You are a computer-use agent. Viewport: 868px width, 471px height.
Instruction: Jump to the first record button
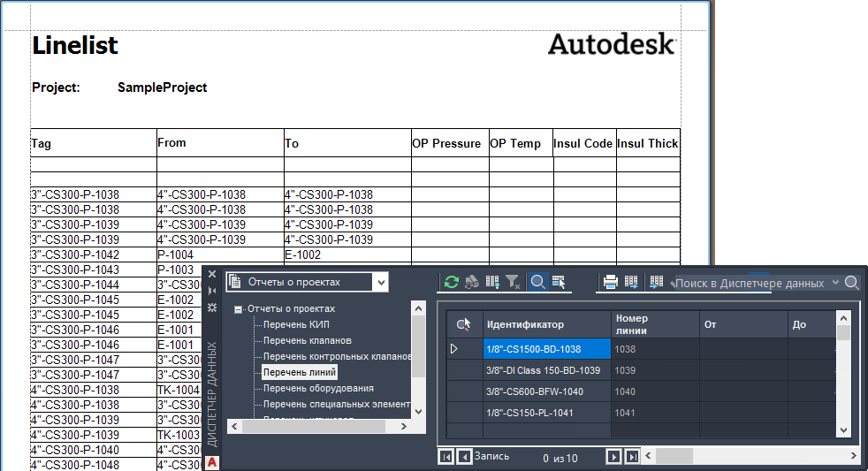tap(445, 457)
